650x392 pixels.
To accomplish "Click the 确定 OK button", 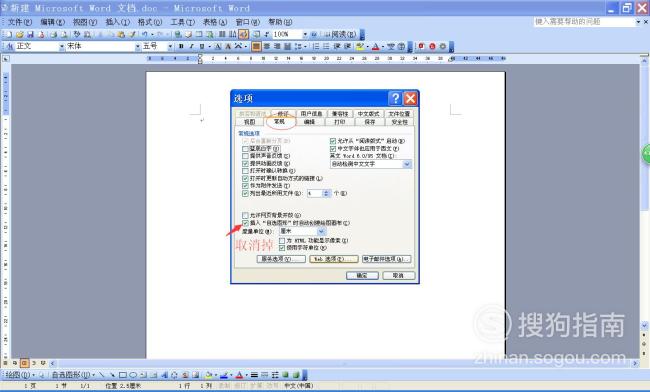I will tap(362, 276).
